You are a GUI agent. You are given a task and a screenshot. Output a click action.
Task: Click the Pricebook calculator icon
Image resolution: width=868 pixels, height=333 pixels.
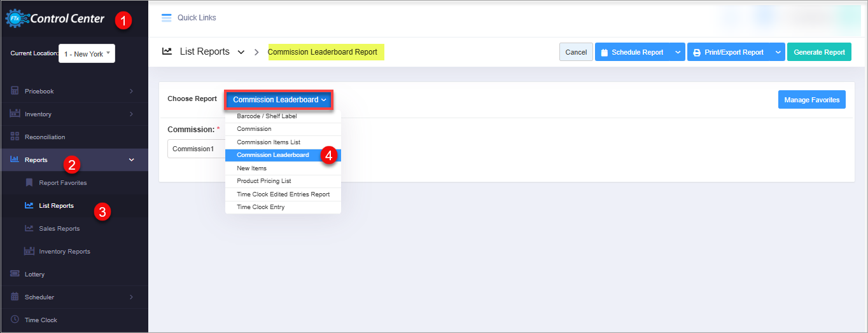15,91
